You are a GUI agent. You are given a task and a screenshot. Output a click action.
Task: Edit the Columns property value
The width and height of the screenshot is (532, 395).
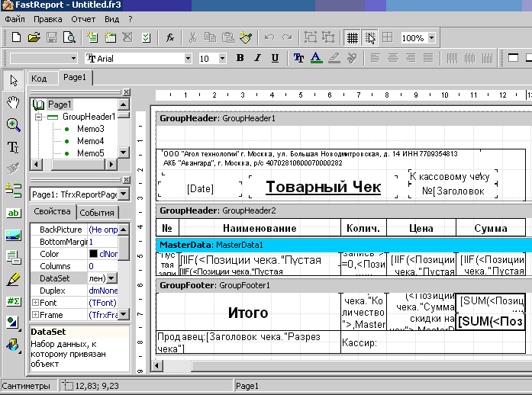(x=103, y=266)
